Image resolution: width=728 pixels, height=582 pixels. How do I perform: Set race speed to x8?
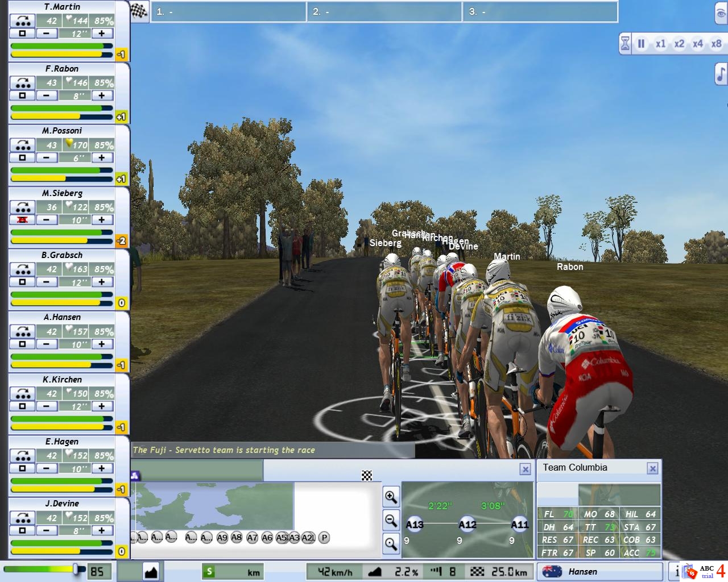[716, 44]
